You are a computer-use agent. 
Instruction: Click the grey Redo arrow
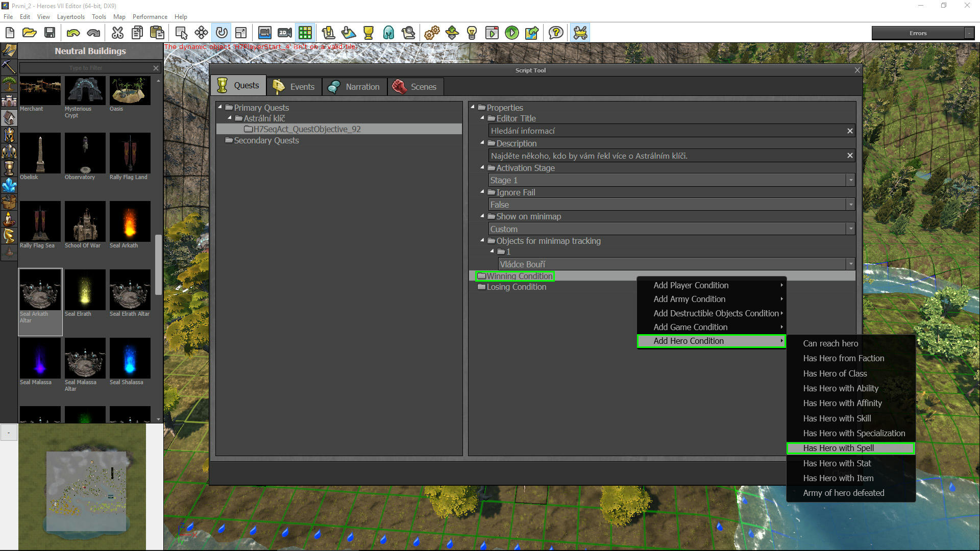click(93, 33)
